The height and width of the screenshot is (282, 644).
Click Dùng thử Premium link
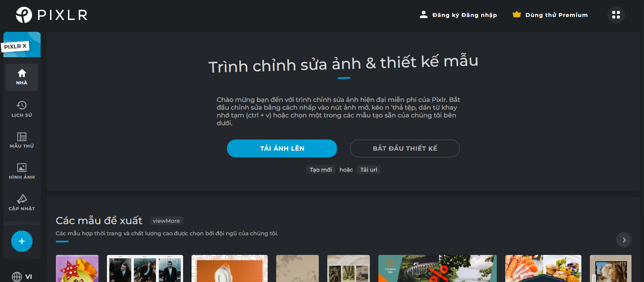coord(556,15)
